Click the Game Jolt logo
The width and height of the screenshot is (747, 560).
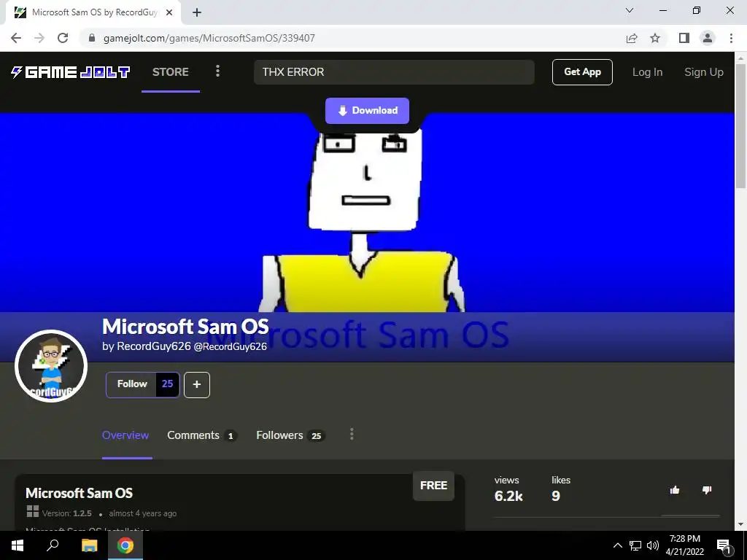(70, 72)
